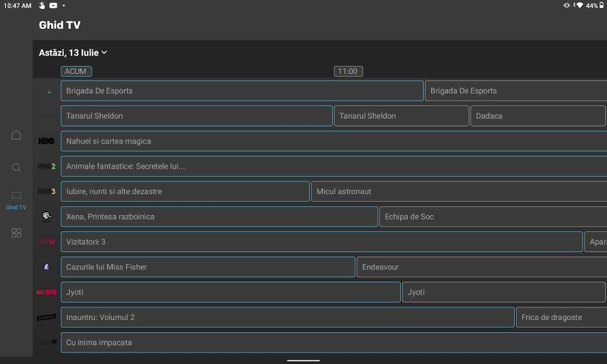The image size is (607, 364).
Task: Select the Dadaca program
Action: (537, 116)
